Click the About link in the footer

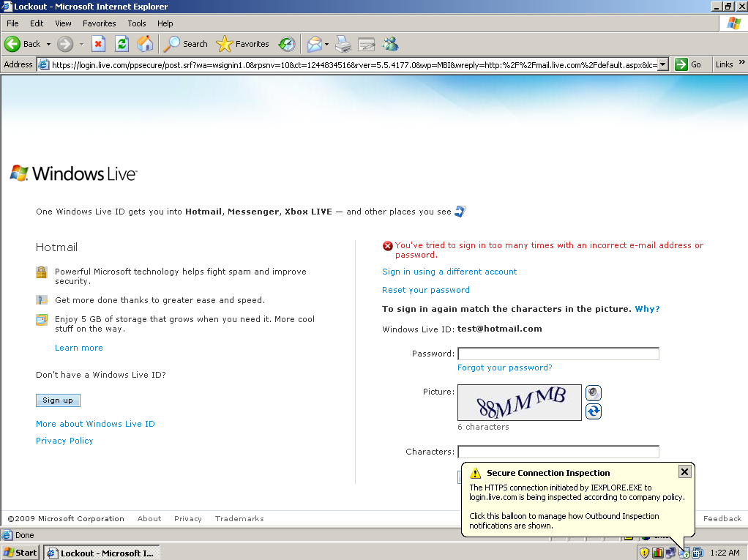(x=149, y=518)
